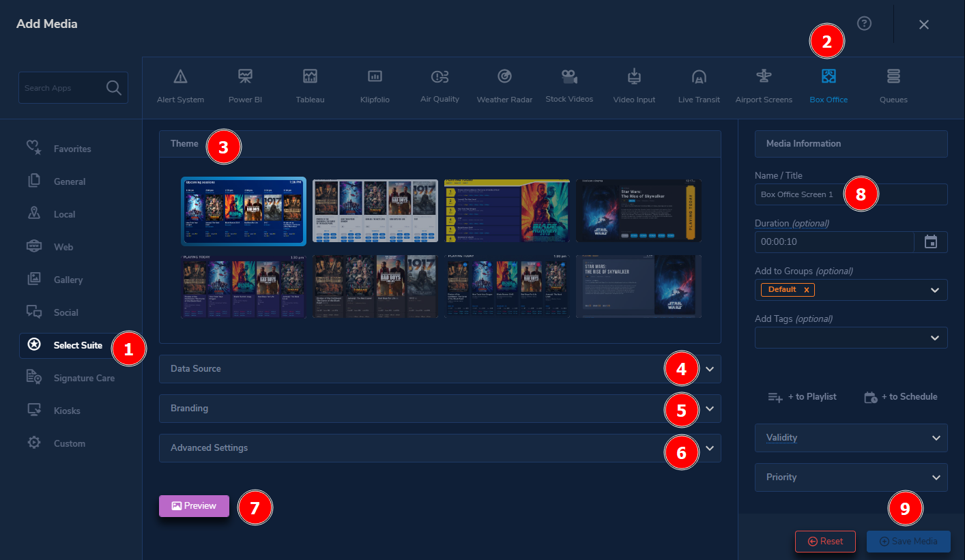
Task: Select the light gray poster grid theme
Action: click(375, 211)
